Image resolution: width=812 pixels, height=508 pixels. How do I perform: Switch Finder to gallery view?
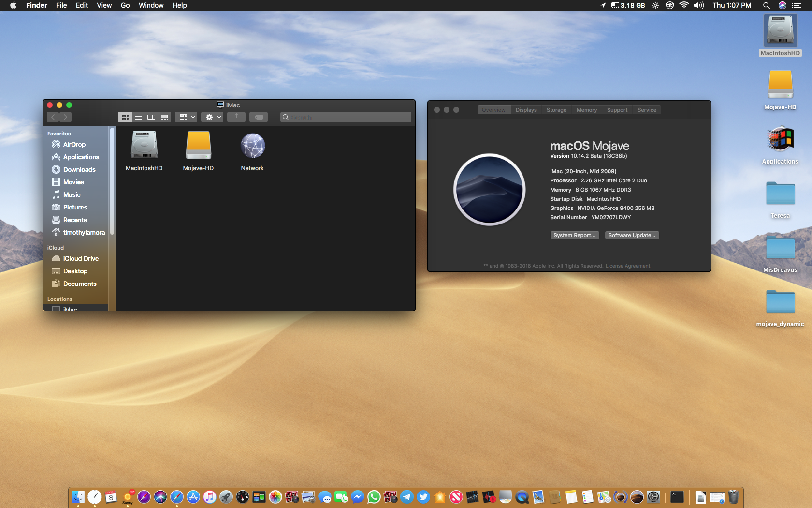164,117
